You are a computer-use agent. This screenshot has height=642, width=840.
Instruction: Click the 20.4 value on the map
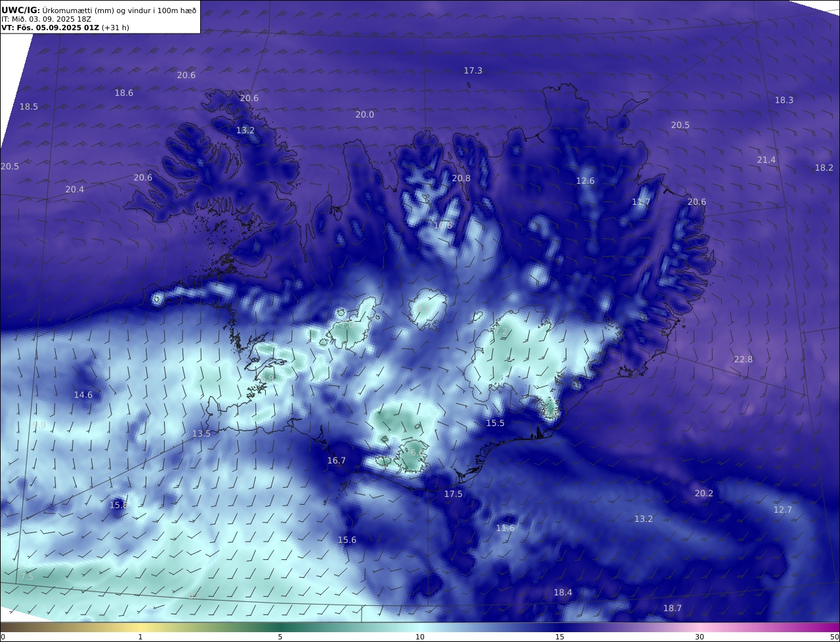tap(75, 189)
